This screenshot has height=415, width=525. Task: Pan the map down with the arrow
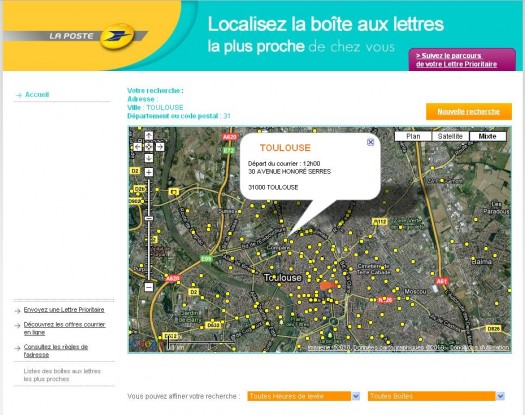coord(149,158)
